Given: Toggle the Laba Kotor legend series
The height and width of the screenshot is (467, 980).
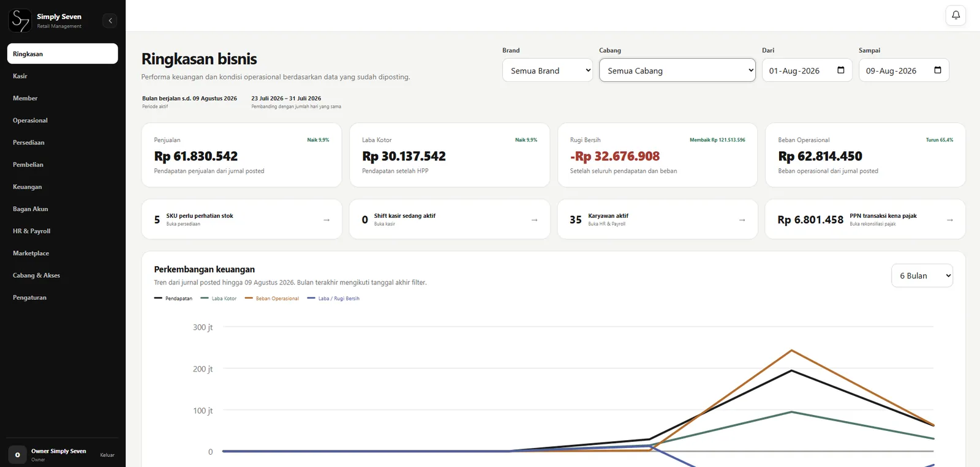Looking at the screenshot, I should 219,299.
